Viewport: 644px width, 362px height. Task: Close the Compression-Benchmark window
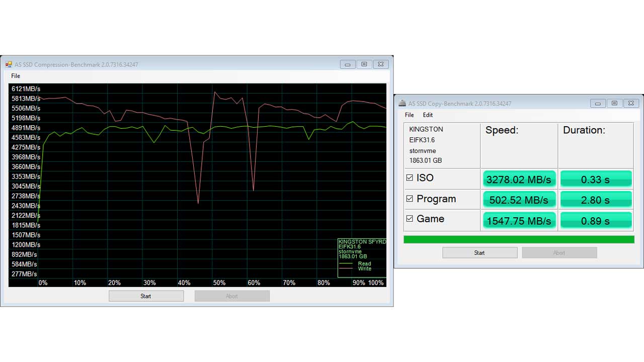click(x=381, y=64)
